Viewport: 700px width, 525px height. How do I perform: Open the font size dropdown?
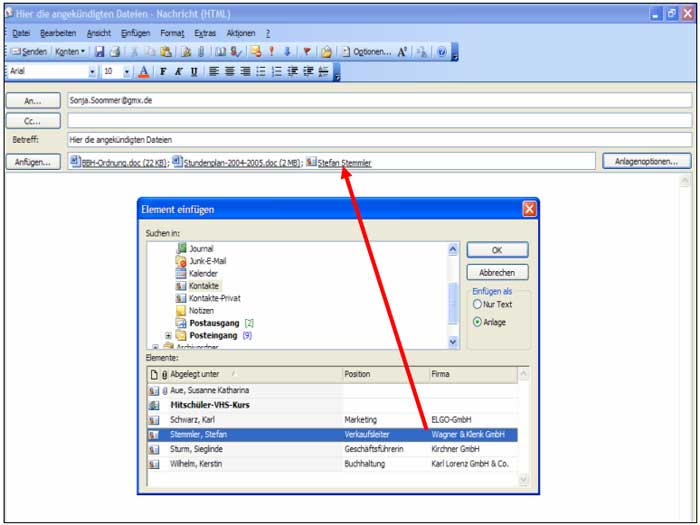[x=125, y=71]
